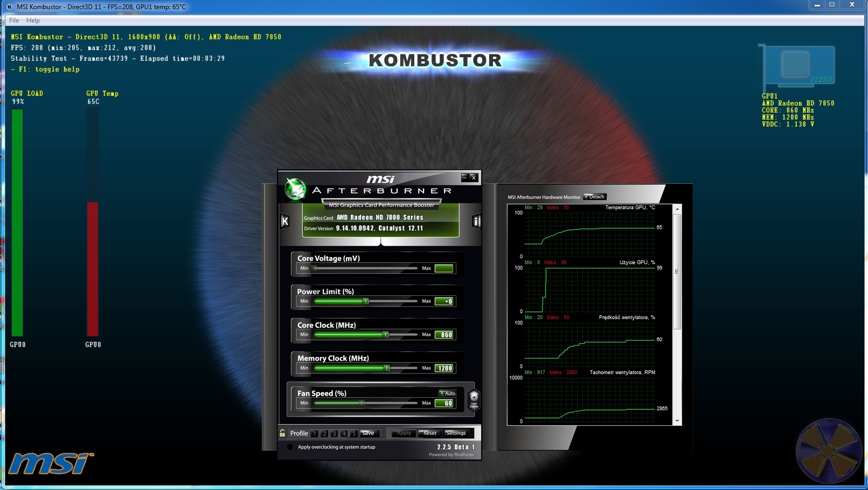
Task: Click hardware monitor scrollbar up arrow
Action: tap(677, 209)
